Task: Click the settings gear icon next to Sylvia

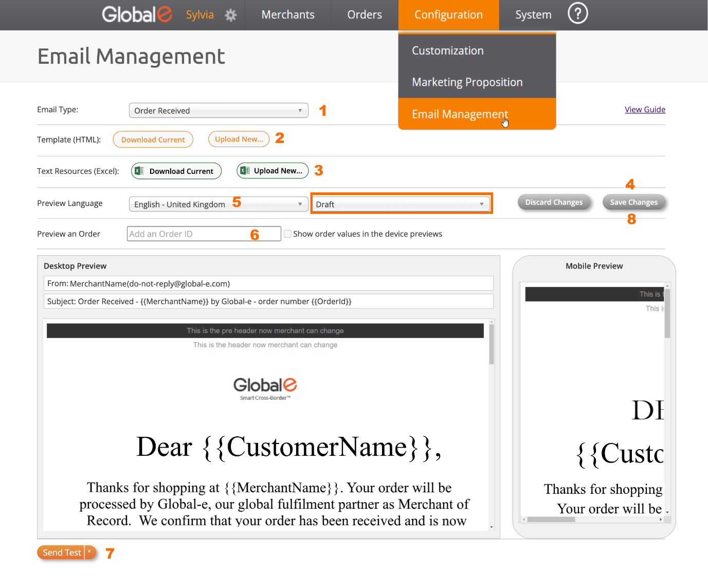Action: tap(231, 15)
